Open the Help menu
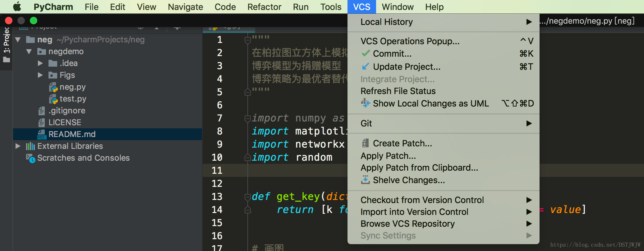The image size is (644, 251). tap(434, 7)
